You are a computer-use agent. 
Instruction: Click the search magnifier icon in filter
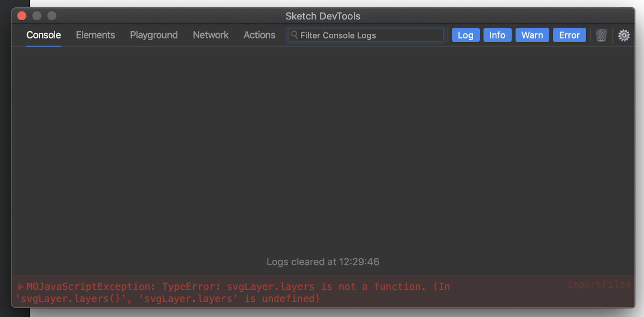point(294,35)
